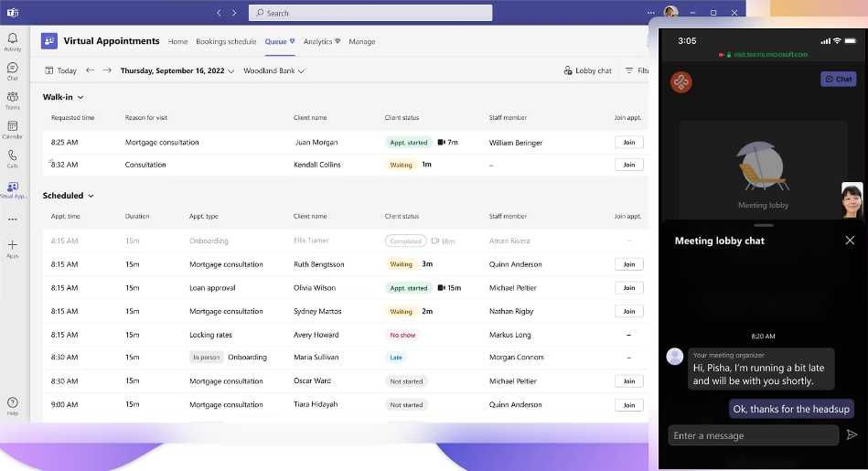Screen dimensions: 868x471
Task: Open the Lobby chat
Action: (587, 70)
